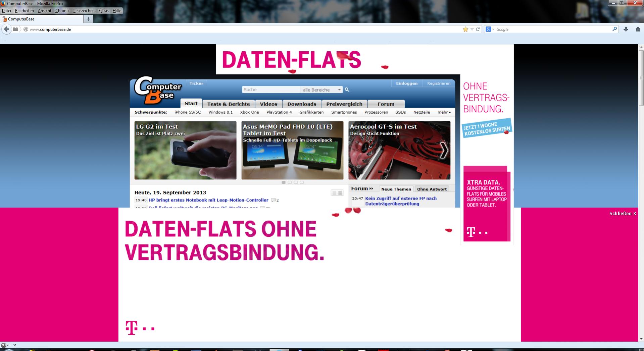Viewport: 644px width, 351px height.
Task: Close the ad overlay via 'Schließen X'
Action: [x=623, y=214]
